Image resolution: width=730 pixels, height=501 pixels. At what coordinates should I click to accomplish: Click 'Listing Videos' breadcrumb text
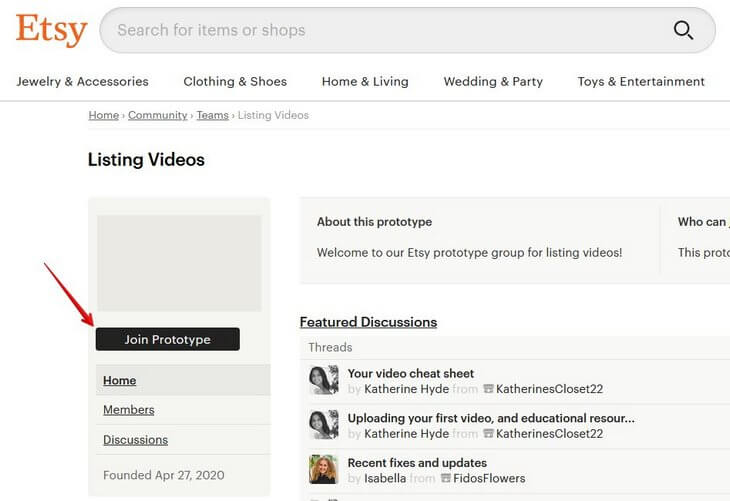(x=273, y=115)
